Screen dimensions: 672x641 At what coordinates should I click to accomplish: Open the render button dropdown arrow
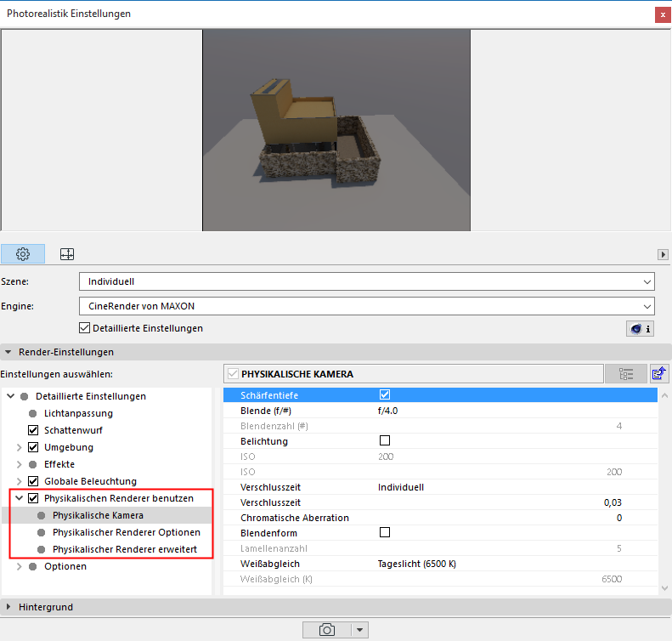[x=359, y=630]
